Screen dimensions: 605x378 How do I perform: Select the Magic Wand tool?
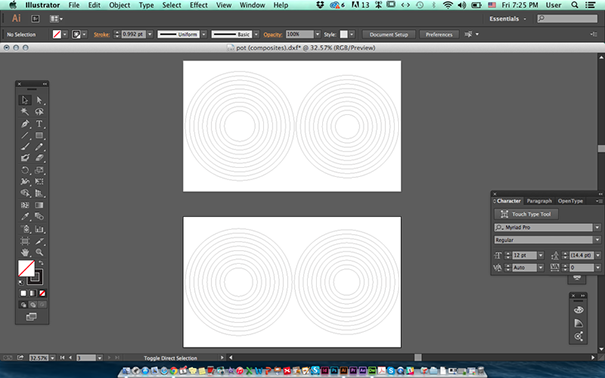tap(25, 112)
